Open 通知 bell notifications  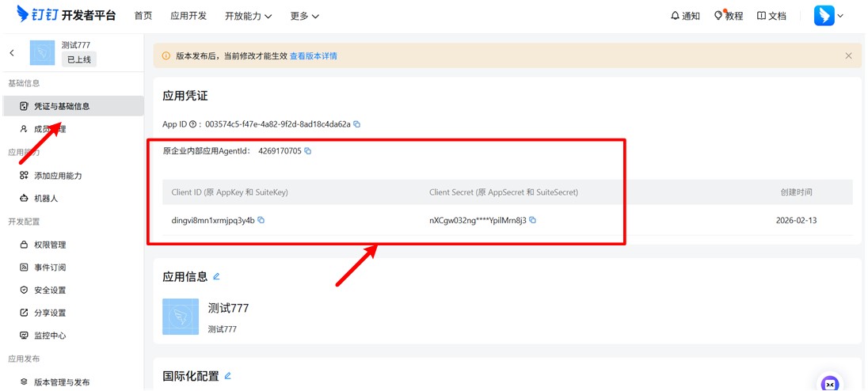685,16
